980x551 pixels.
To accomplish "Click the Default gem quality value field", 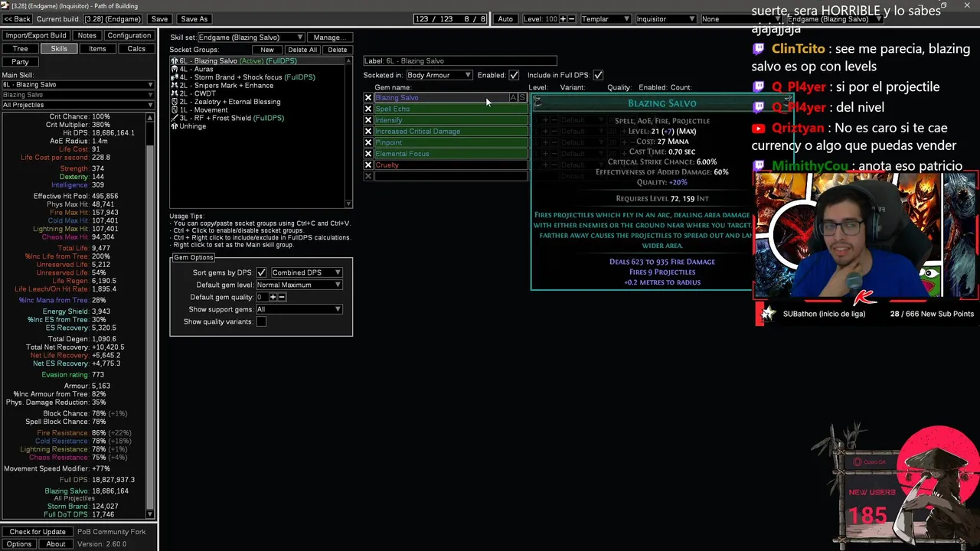I will (261, 297).
